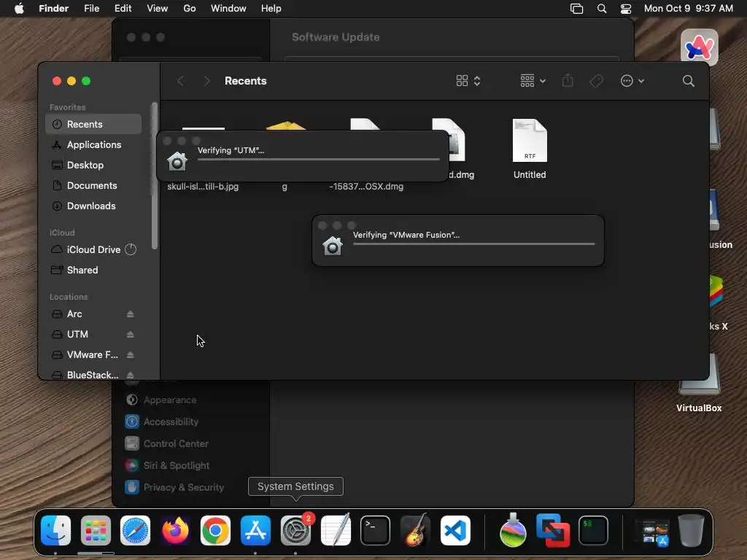Screen dimensions: 747x560
Task: Open System Settings gear in Dock
Action: [x=295, y=531]
